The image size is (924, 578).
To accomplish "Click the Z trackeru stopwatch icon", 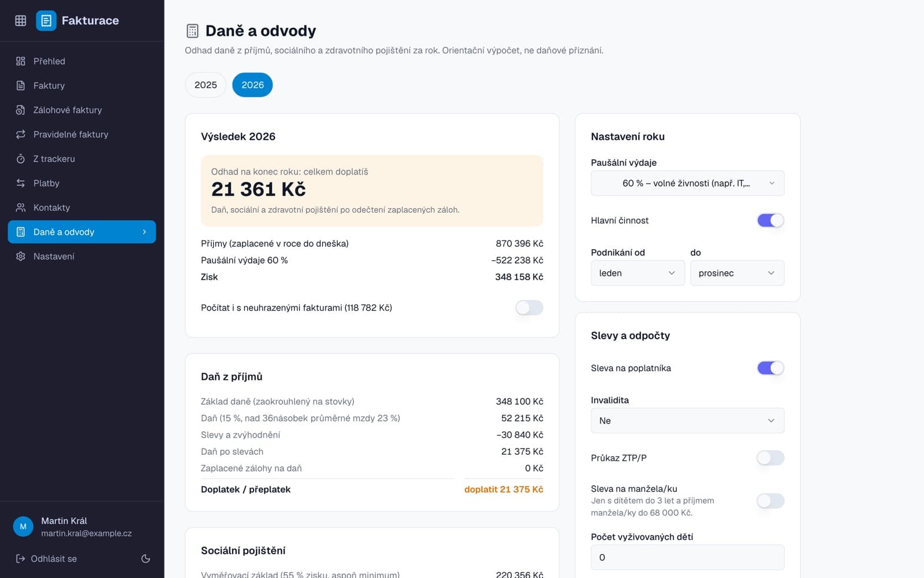I will click(x=21, y=158).
